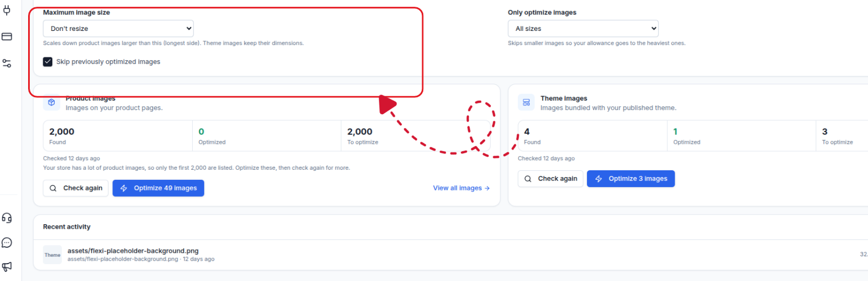This screenshot has height=281, width=868.
Task: Open the View all images link
Action: (462, 188)
